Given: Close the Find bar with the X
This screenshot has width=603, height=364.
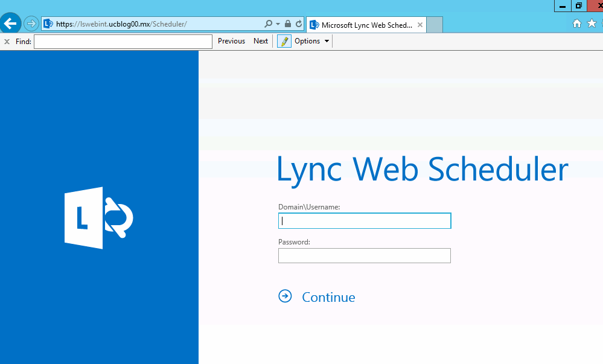Looking at the screenshot, I should tap(7, 42).
